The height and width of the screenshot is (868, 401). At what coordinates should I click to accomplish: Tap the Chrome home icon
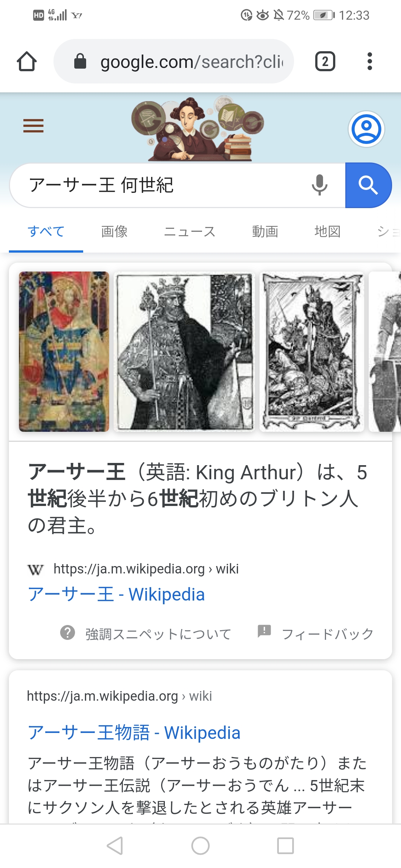click(x=27, y=61)
